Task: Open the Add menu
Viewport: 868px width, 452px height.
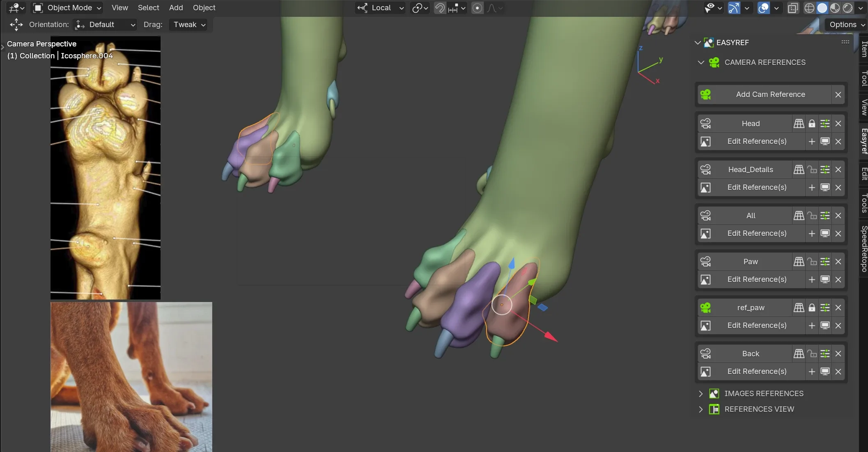Action: 175,8
